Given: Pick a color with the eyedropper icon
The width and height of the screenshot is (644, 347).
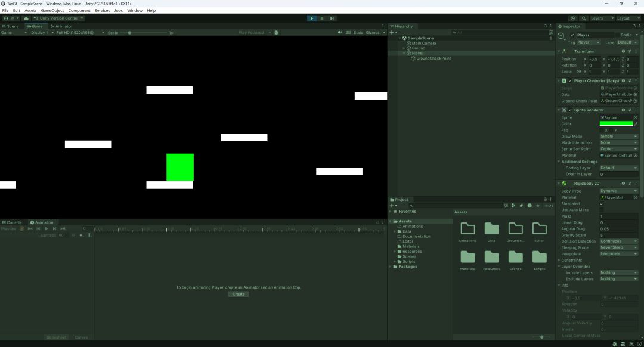Looking at the screenshot, I should pos(636,123).
